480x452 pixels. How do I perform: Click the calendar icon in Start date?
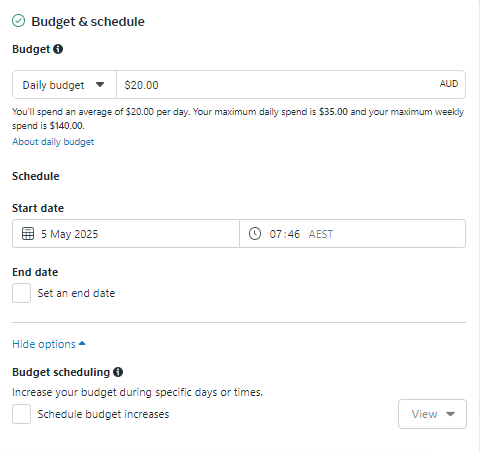[28, 234]
